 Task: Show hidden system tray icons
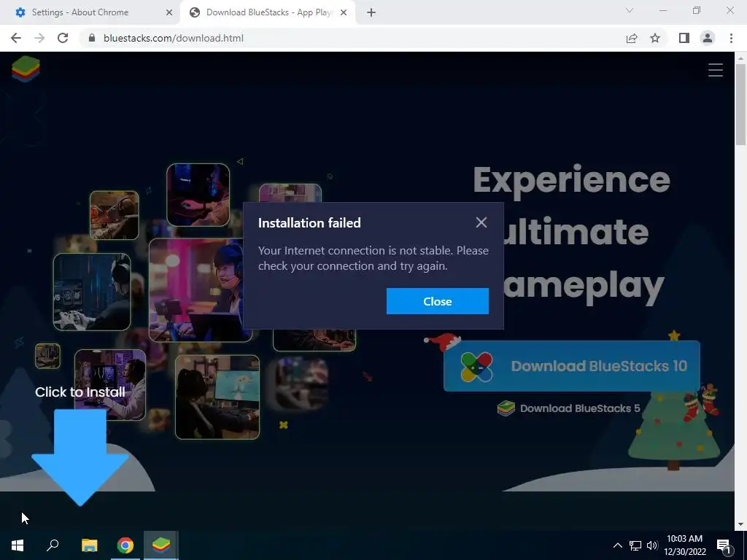click(617, 545)
